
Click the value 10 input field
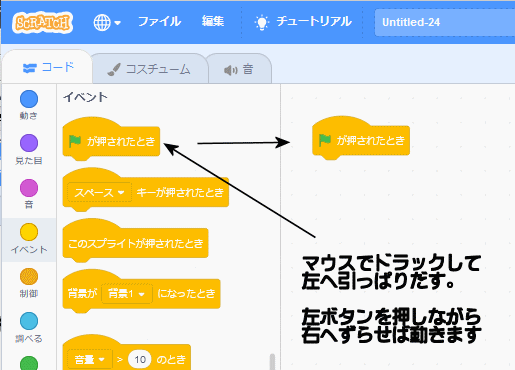140,359
